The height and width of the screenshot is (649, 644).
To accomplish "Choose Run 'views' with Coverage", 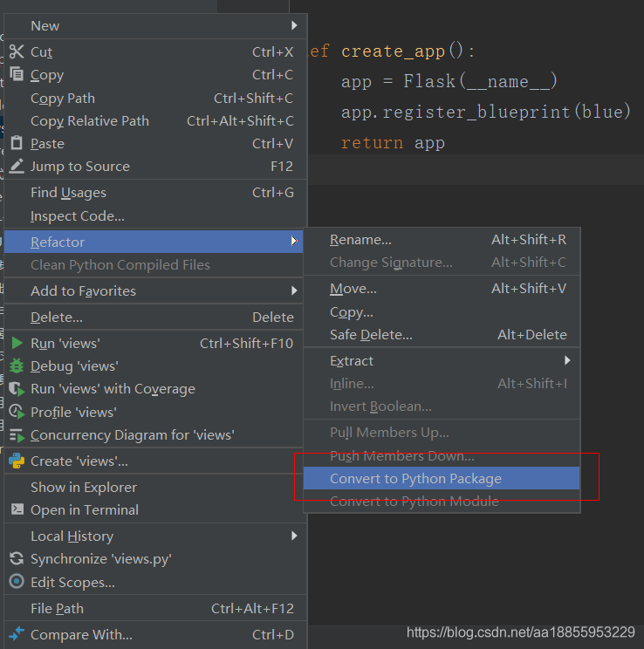I will click(155, 389).
